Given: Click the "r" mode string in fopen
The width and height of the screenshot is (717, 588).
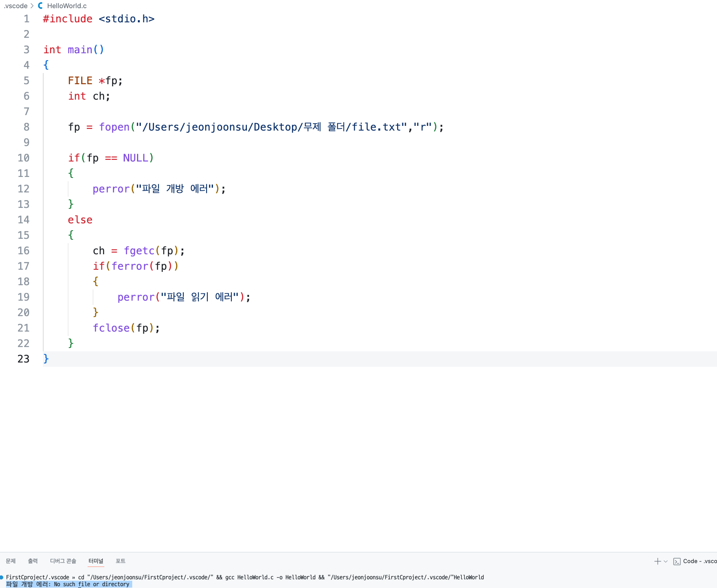Looking at the screenshot, I should (x=423, y=127).
